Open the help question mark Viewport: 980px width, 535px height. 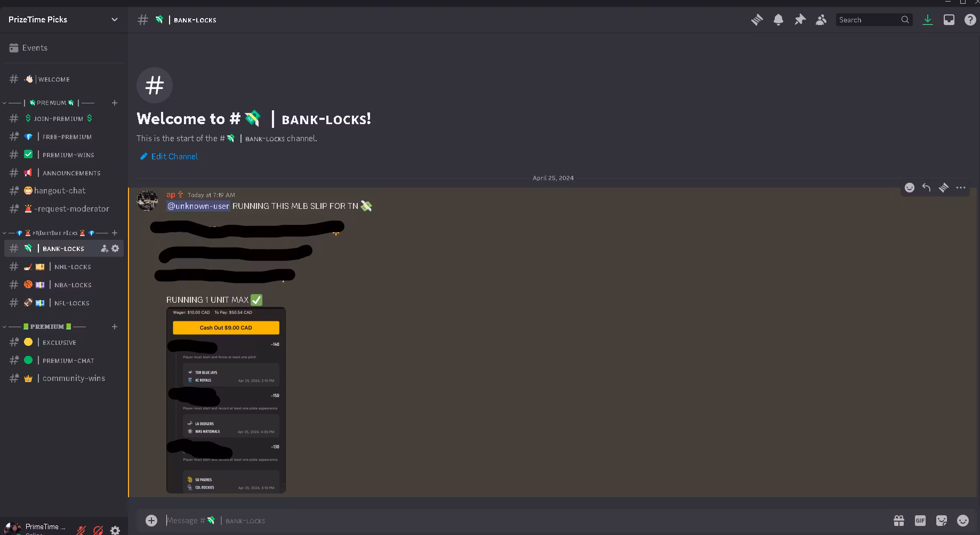click(970, 20)
